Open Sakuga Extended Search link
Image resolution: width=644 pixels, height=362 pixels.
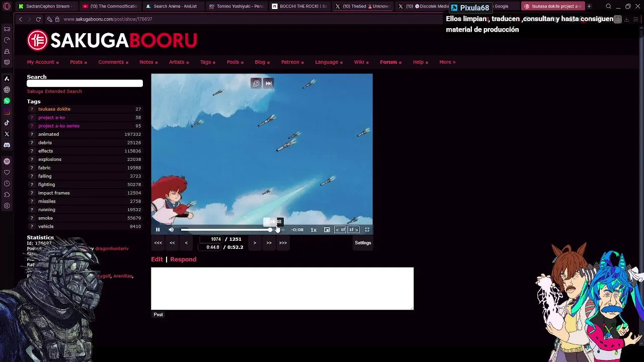54,92
